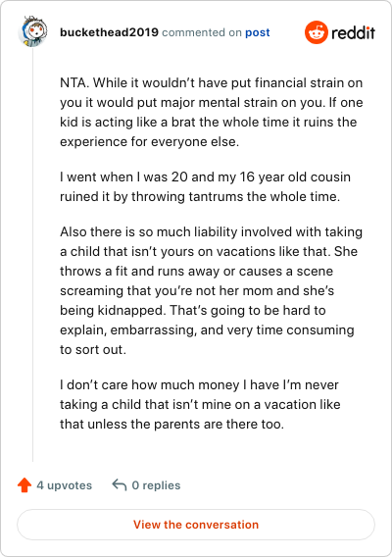392x557 pixels.
Task: Click the "commented on" gray text
Action: pyautogui.click(x=202, y=32)
